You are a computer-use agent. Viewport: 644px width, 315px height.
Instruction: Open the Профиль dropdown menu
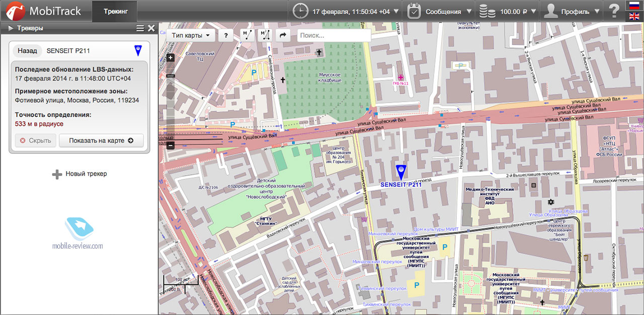573,11
